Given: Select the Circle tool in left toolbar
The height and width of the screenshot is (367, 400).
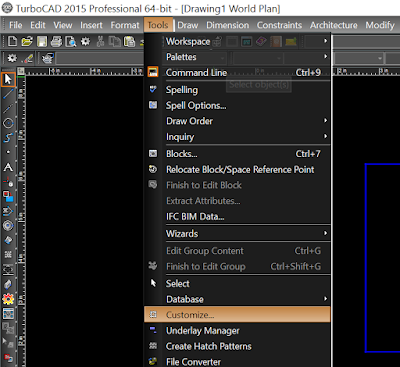Looking at the screenshot, I should pyautogui.click(x=8, y=123).
